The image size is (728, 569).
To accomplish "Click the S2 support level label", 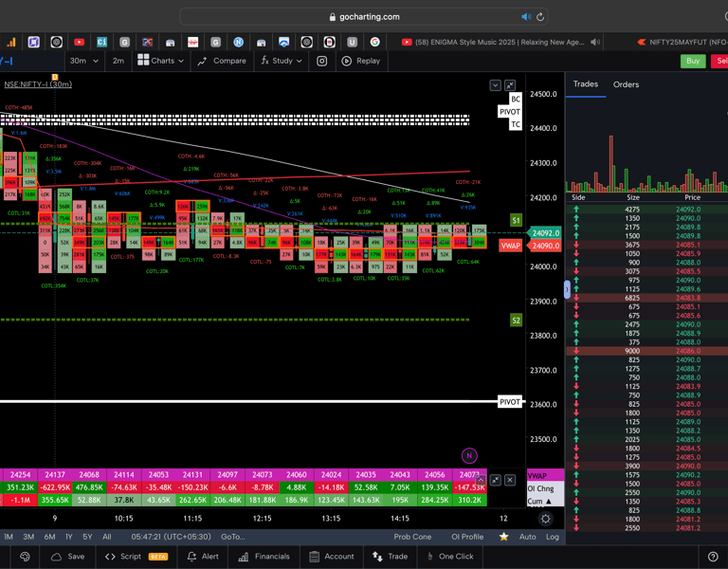I will (x=516, y=320).
